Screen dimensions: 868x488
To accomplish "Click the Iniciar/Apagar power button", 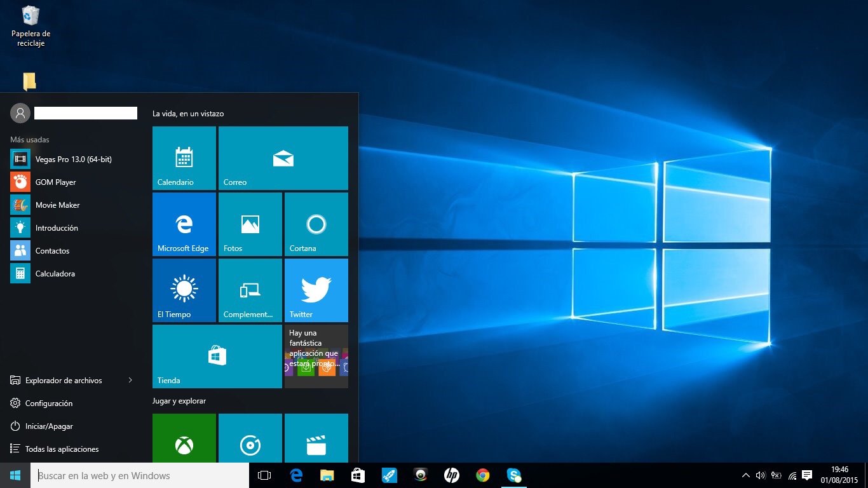I will point(48,426).
